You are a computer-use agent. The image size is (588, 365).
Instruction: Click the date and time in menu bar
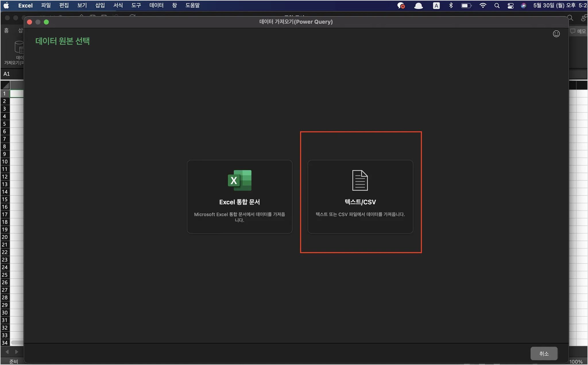560,5
